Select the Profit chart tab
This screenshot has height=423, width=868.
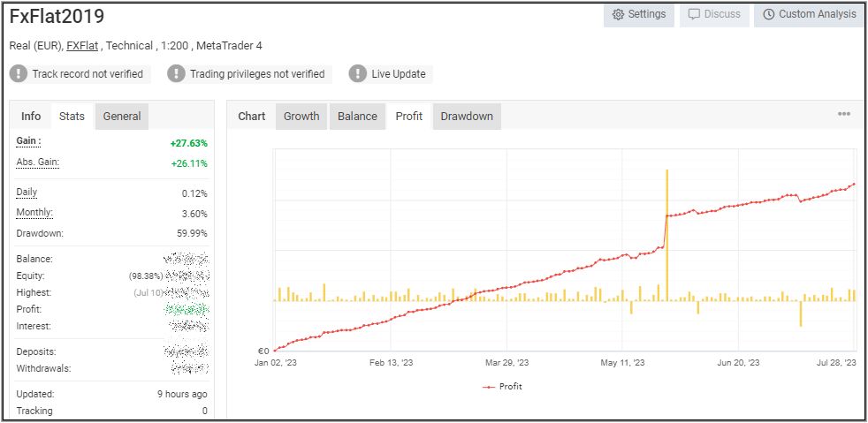[x=409, y=116]
